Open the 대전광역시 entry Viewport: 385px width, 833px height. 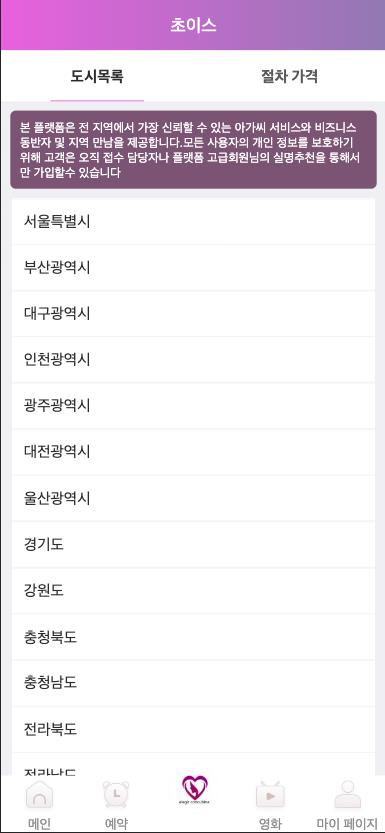pyautogui.click(x=193, y=452)
